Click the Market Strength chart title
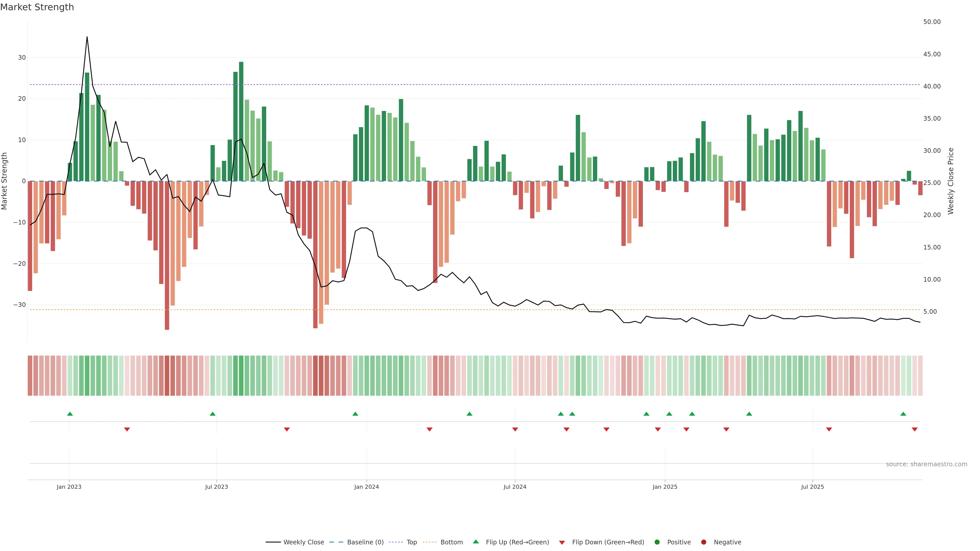Viewport: 980px width, 551px height. pos(37,7)
